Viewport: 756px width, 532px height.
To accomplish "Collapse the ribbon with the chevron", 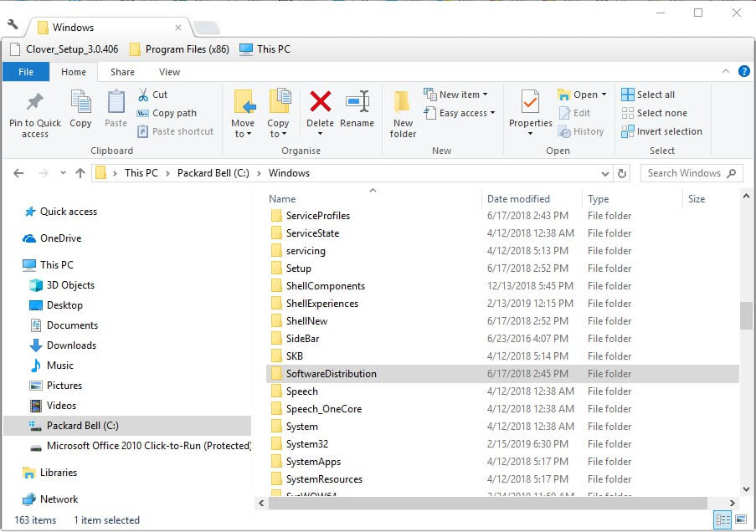I will point(726,71).
